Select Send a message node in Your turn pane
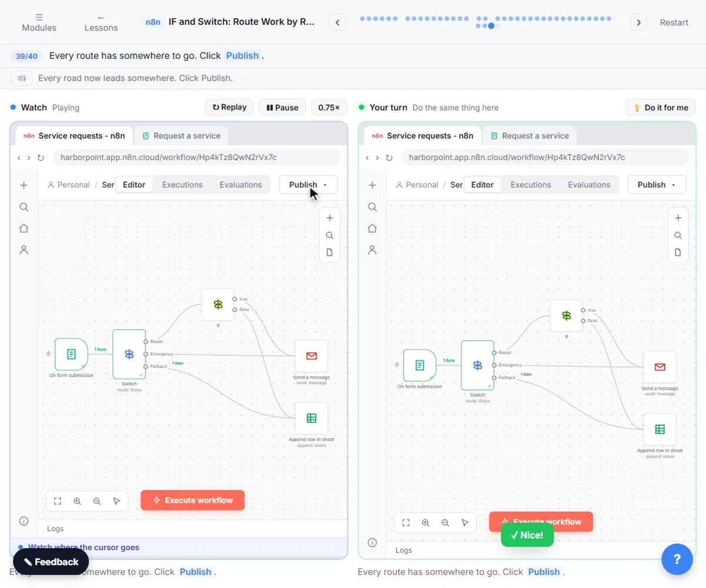The height and width of the screenshot is (588, 706). [x=660, y=367]
